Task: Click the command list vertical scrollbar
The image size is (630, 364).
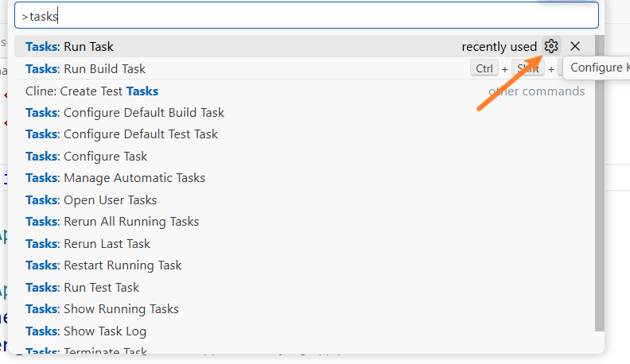Action: click(x=600, y=184)
